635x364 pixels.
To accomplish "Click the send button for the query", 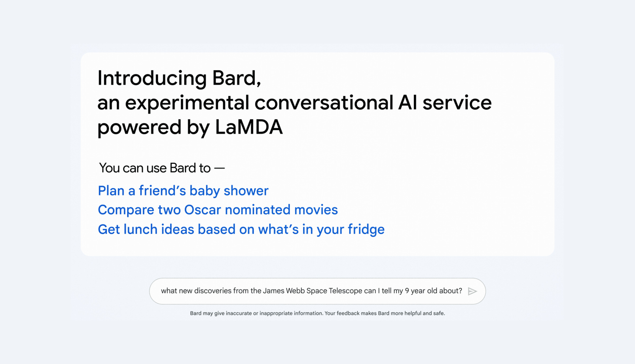I will tap(472, 291).
